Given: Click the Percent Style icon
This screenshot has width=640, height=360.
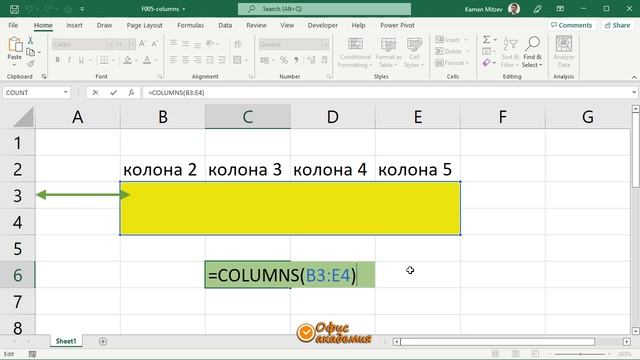Looking at the screenshot, I should pos(284,60).
